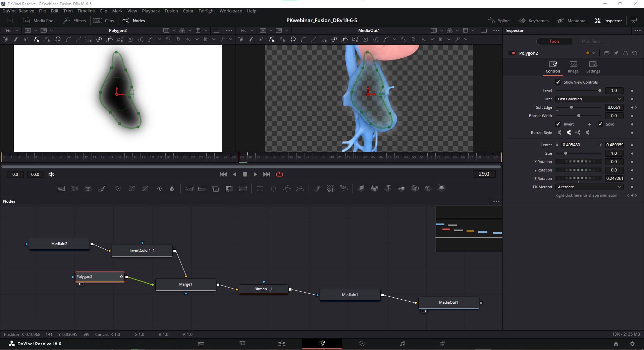
Task: Open Polygon2 viewer three-dot options menu
Action: click(x=229, y=31)
